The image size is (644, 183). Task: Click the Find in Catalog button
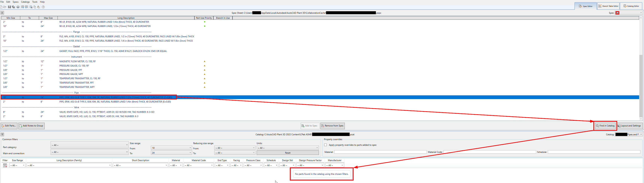(x=605, y=126)
